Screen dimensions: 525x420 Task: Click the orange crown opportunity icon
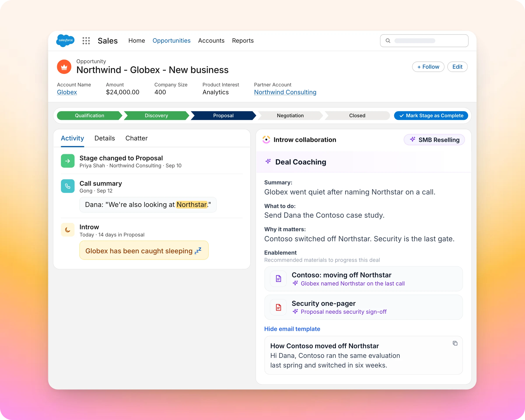tap(64, 67)
